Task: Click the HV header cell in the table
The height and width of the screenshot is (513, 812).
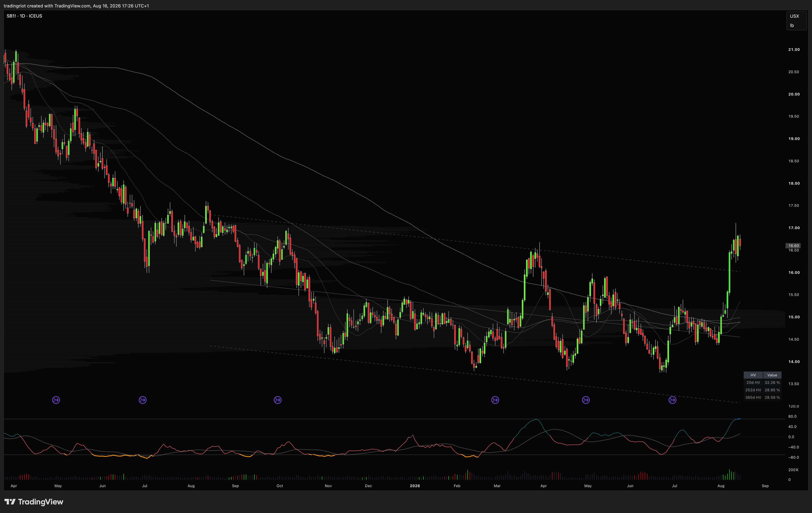Action: [753, 375]
